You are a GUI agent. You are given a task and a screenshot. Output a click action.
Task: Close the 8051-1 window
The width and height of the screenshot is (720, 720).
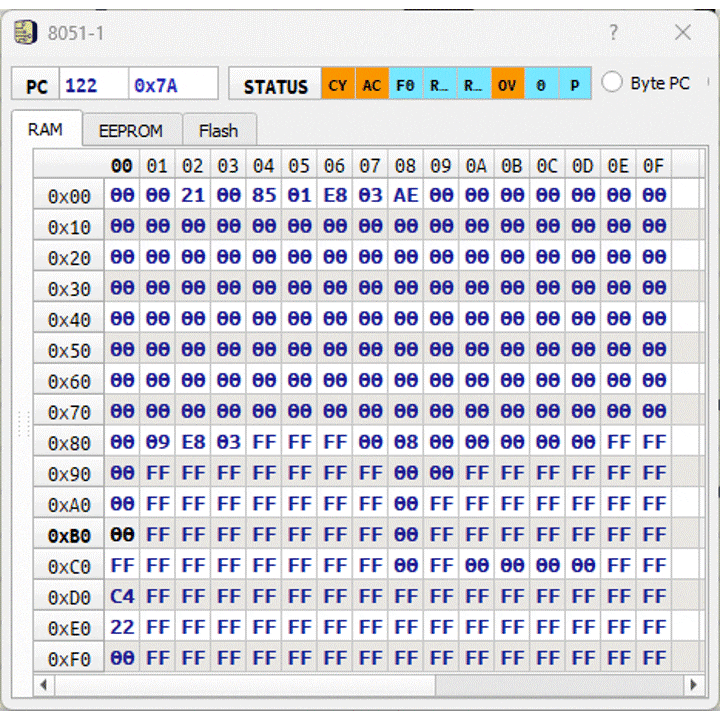click(683, 33)
